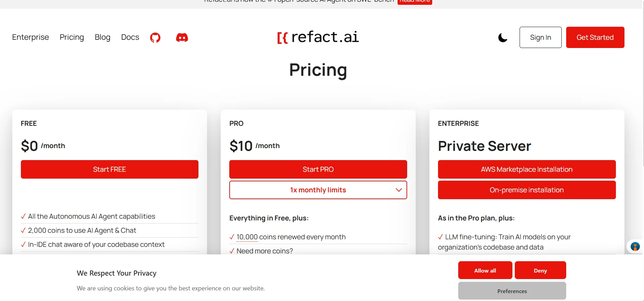644x301 pixels.
Task: Toggle dark mode moon icon
Action: pos(502,37)
